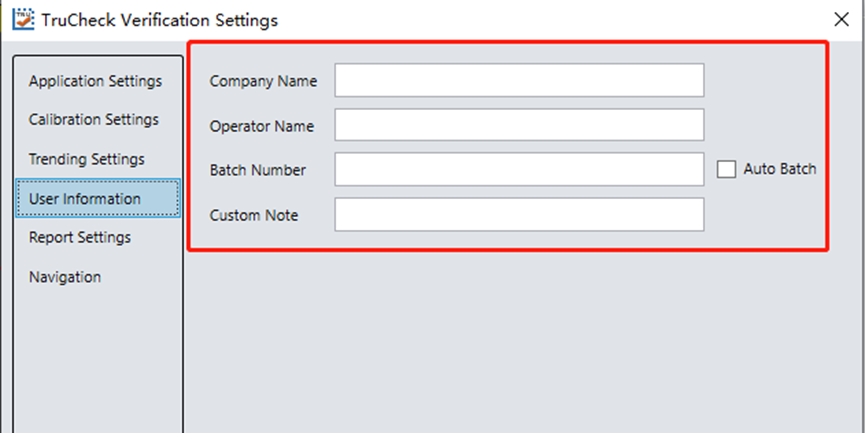Viewport: 865px width, 433px height.
Task: Click the TruCheck app icon in title bar
Action: (x=21, y=19)
